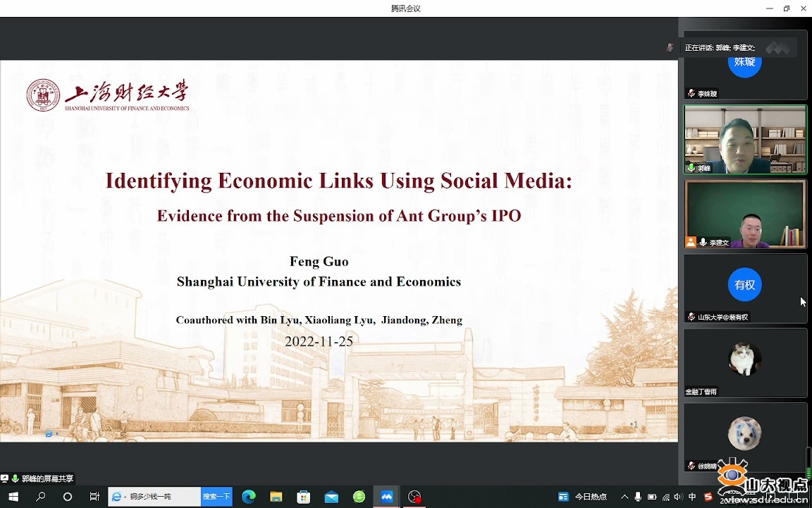Viewport: 812px width, 508px height.
Task: Click the muted mic icon next to 李姝璇
Action: tap(691, 93)
